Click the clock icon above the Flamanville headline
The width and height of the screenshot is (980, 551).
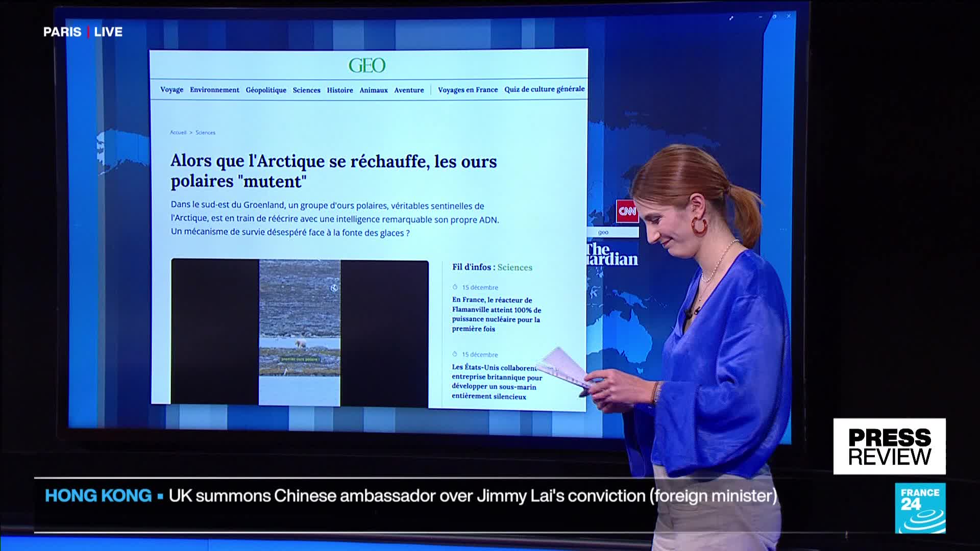pos(455,287)
